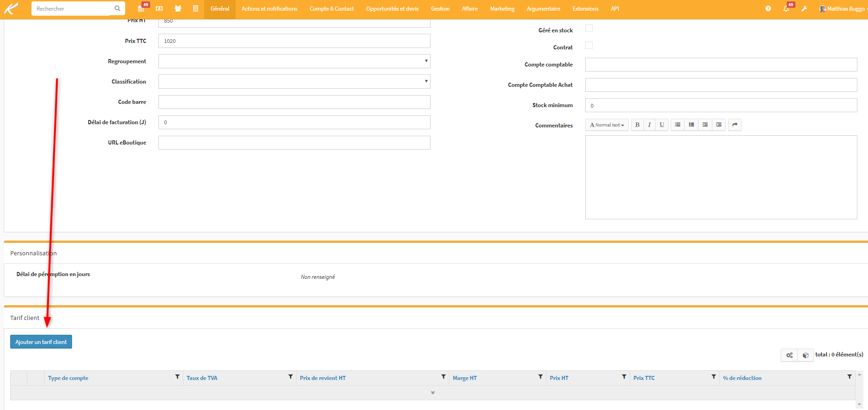868x410 pixels.
Task: Open the help question mark icon
Action: 768,8
